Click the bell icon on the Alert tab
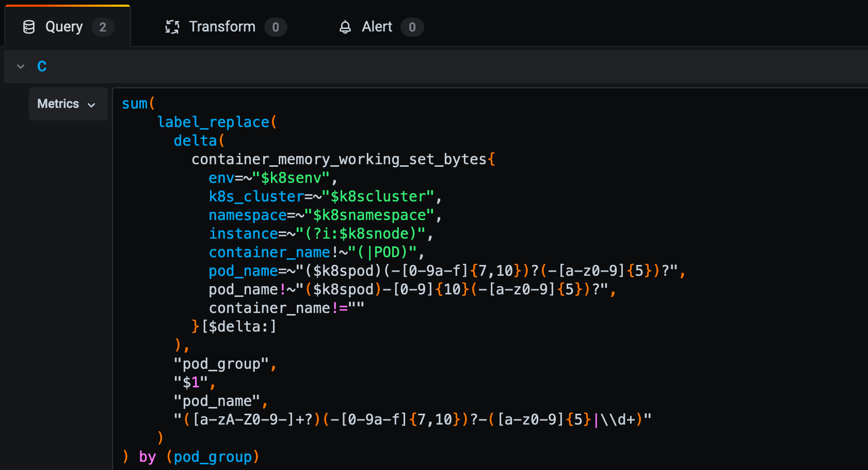The image size is (868, 470). coord(345,26)
